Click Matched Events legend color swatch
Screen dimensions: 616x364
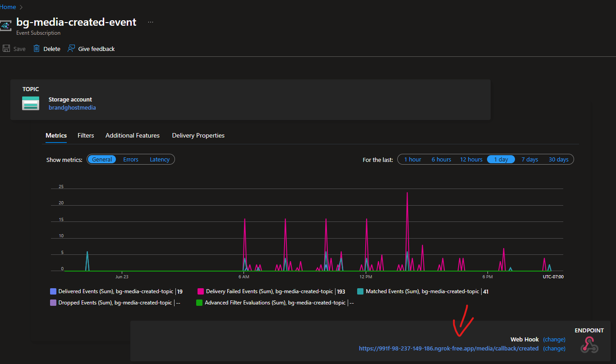[360, 291]
